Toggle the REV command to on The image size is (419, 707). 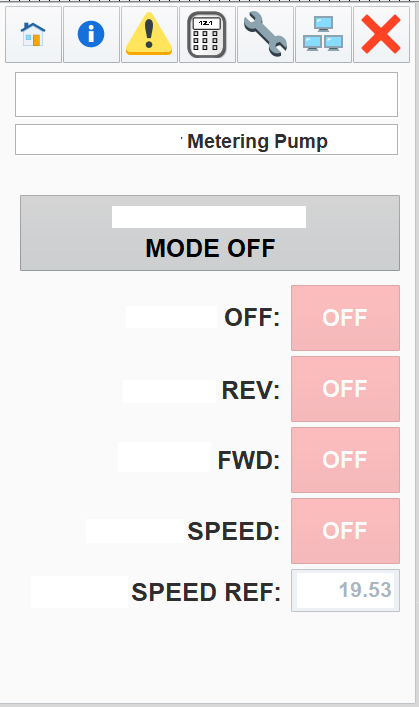(345, 389)
